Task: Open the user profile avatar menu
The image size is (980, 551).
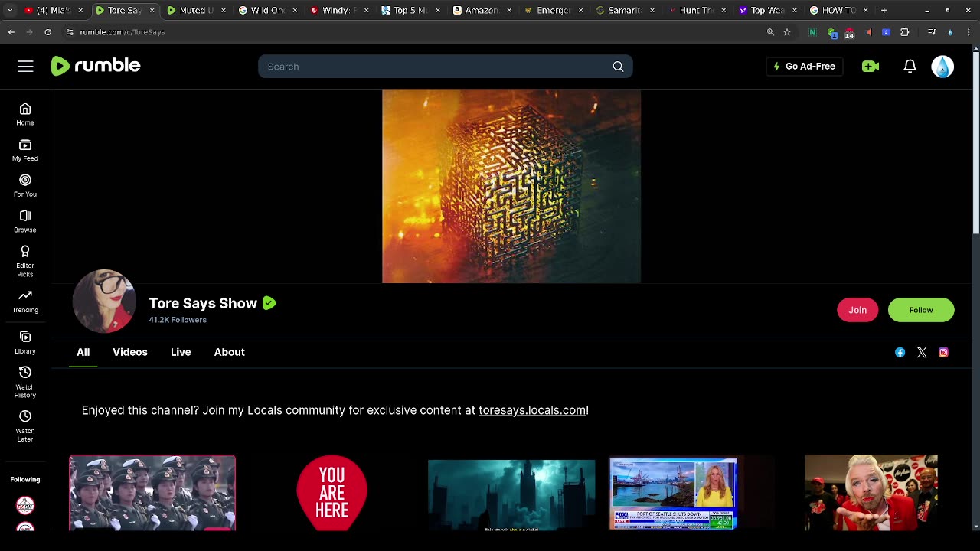Action: click(942, 67)
